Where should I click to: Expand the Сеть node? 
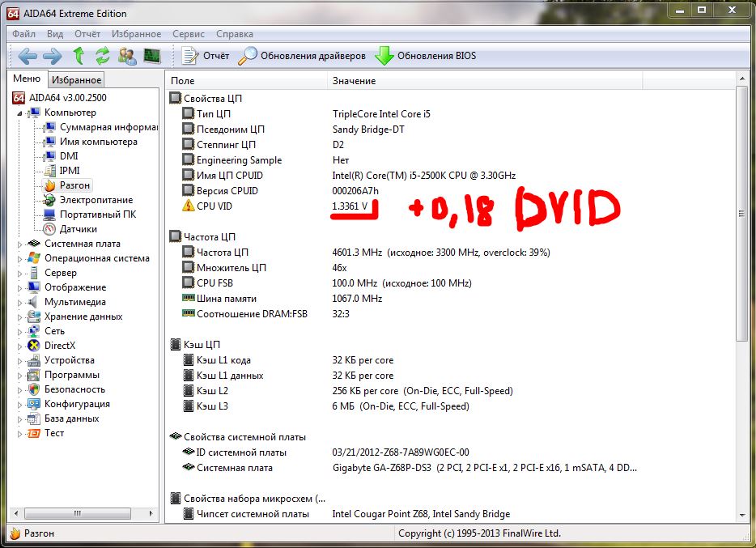[x=19, y=332]
